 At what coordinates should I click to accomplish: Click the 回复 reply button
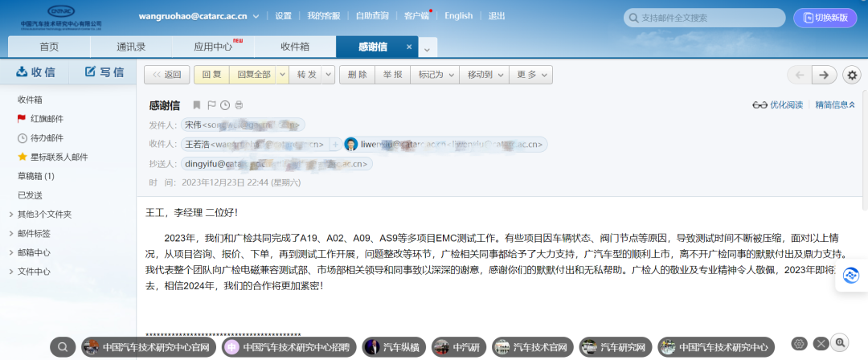pos(211,75)
